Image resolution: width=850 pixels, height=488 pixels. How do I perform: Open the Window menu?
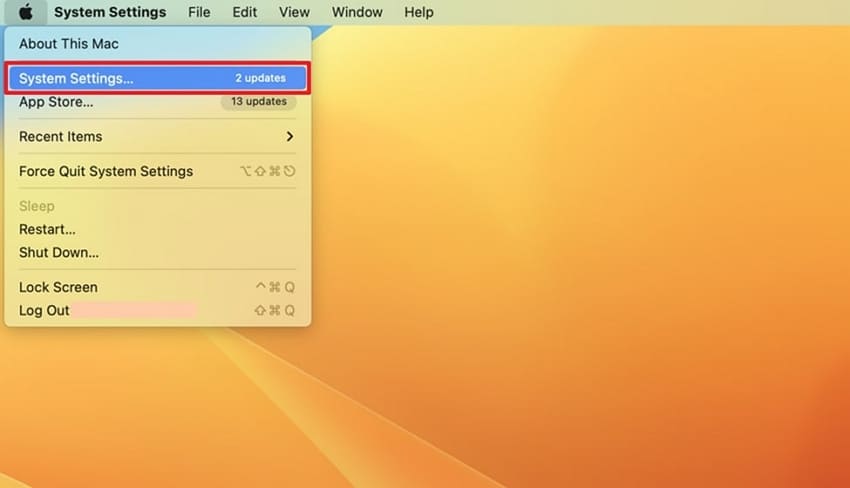[x=357, y=12]
